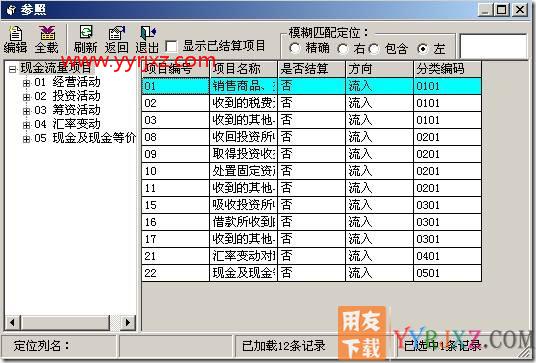
Task: Click the 收回投资所 name cell
Action: point(243,137)
